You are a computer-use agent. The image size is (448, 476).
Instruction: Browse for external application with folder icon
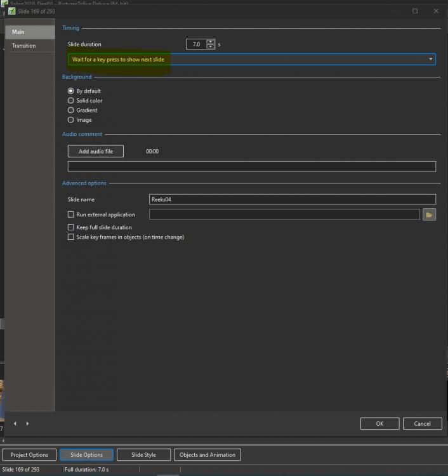pyautogui.click(x=429, y=215)
